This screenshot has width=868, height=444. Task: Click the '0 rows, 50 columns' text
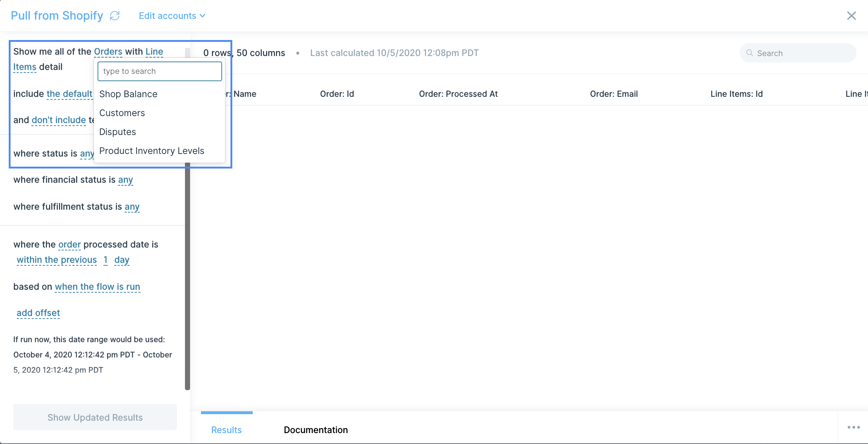coord(244,53)
